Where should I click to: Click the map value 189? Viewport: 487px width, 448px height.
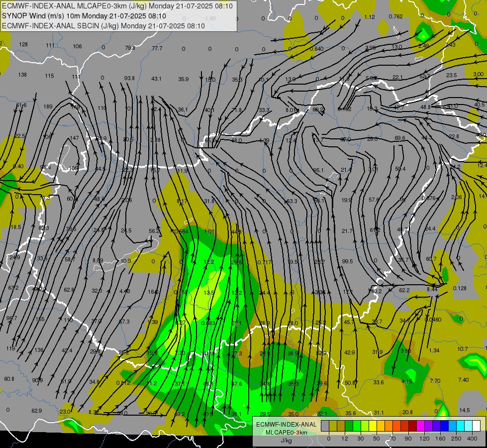pos(48,107)
